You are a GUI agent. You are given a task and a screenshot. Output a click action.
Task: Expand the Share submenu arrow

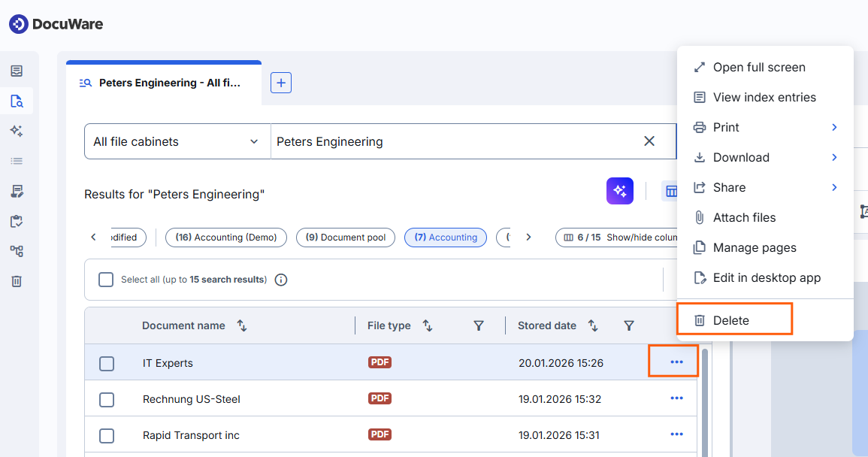[834, 187]
